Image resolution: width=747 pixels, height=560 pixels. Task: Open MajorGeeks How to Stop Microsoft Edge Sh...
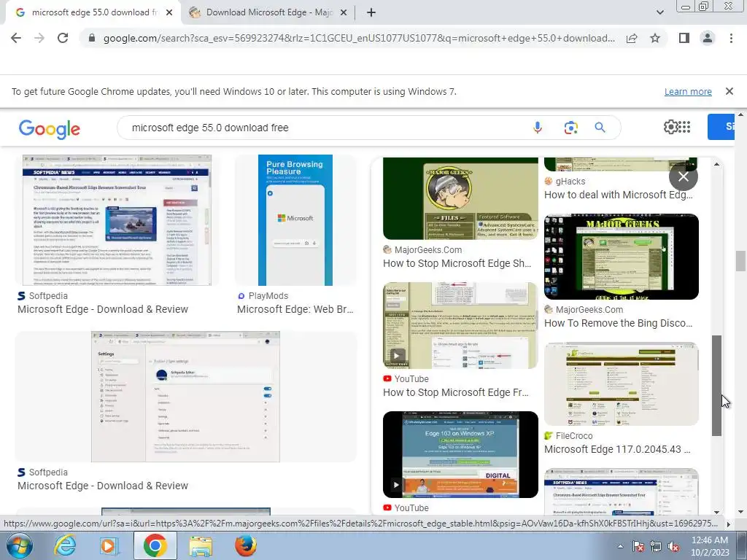click(457, 263)
